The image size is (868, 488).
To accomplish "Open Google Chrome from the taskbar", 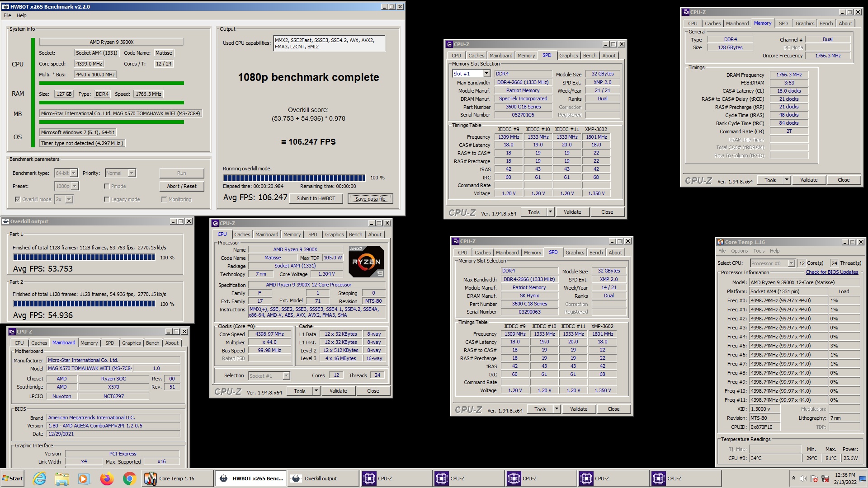I will pyautogui.click(x=129, y=479).
